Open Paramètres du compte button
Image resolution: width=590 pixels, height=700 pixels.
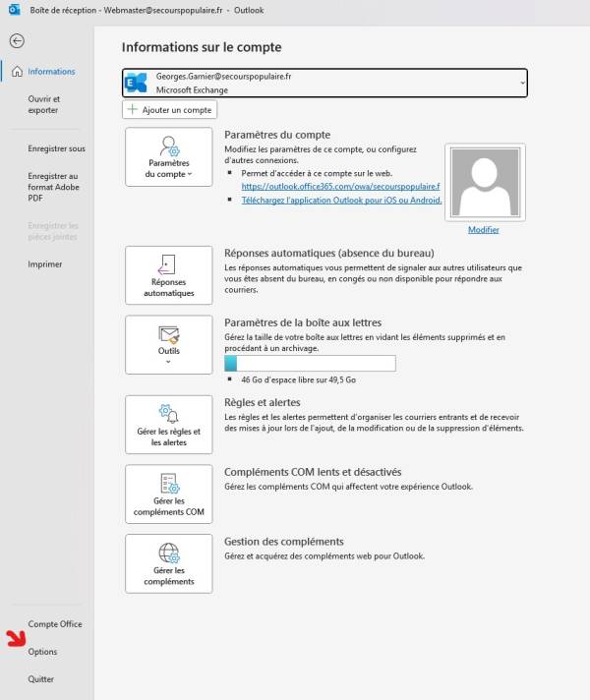tap(169, 156)
